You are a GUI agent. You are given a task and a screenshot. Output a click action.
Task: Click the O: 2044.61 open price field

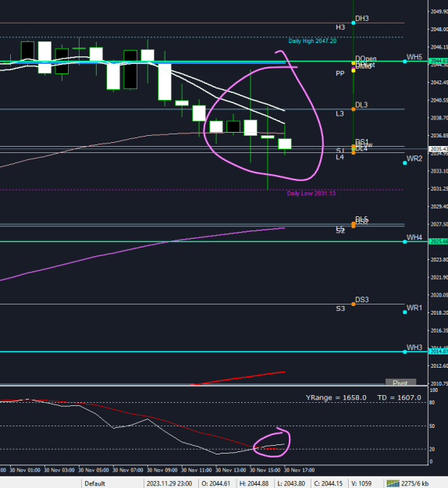click(215, 483)
